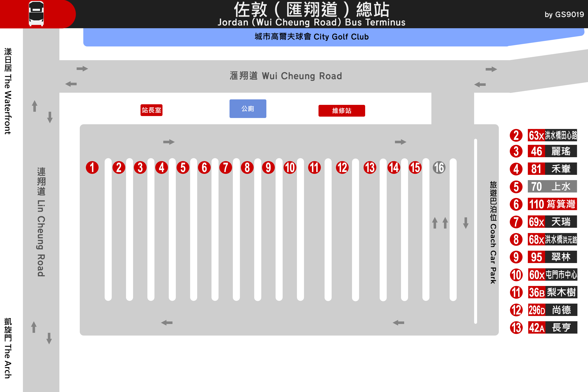Click the City Golf Club blue banner
This screenshot has width=588, height=392.
point(311,37)
